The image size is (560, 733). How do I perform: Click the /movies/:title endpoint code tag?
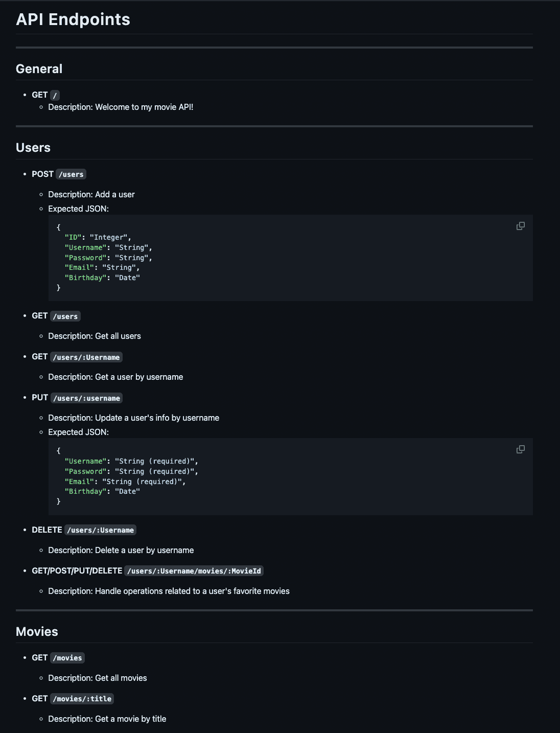82,699
